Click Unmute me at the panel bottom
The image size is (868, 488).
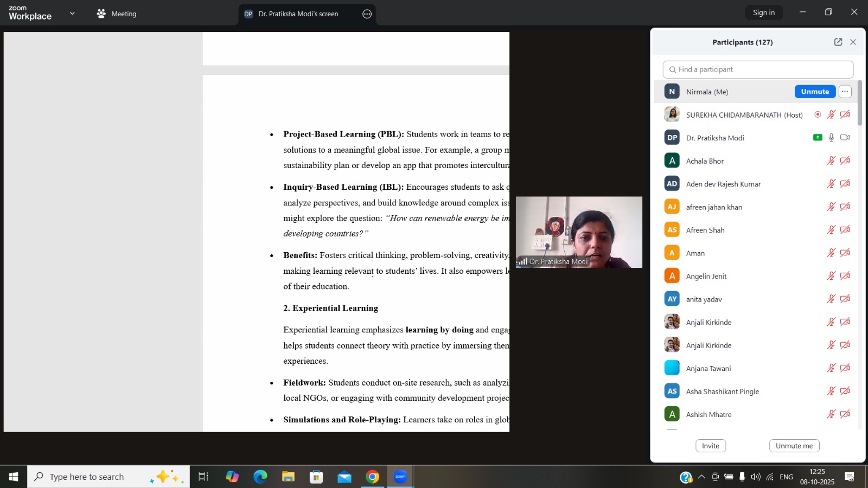pos(794,446)
